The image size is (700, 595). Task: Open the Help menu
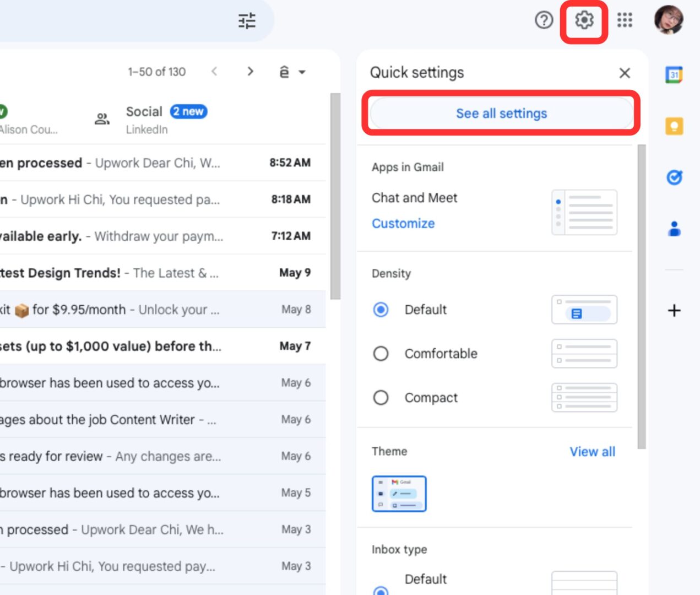pyautogui.click(x=544, y=20)
